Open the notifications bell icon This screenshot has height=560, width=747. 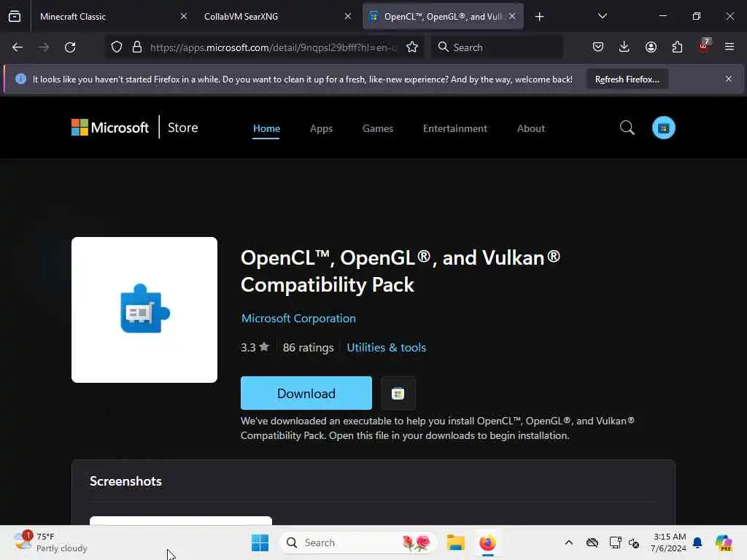pyautogui.click(x=697, y=542)
